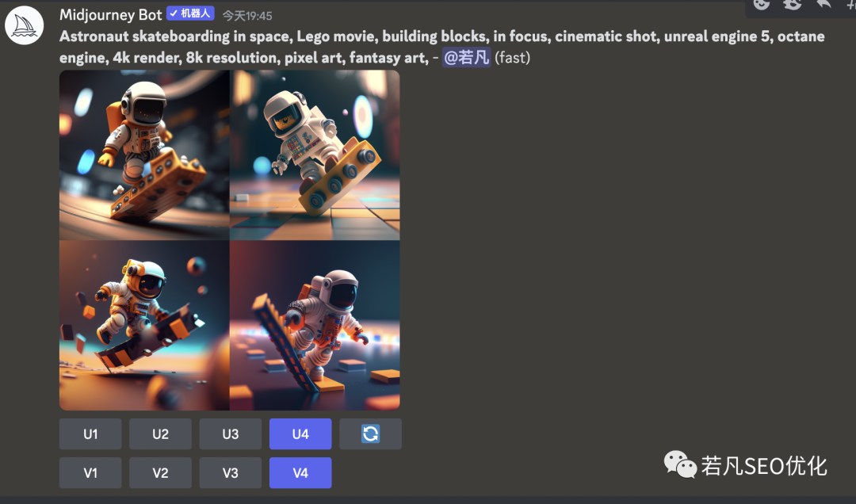Select U3 to upscale third image
856x504 pixels.
[x=230, y=433]
